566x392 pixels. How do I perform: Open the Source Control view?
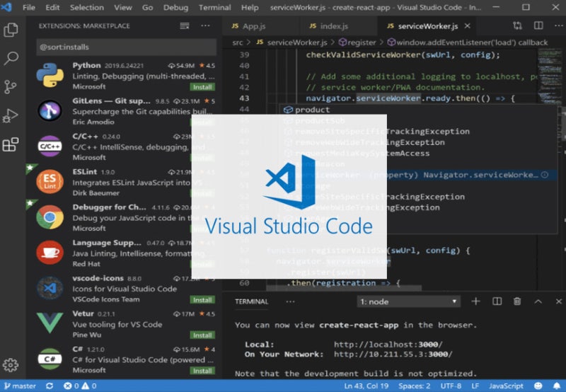pos(11,87)
